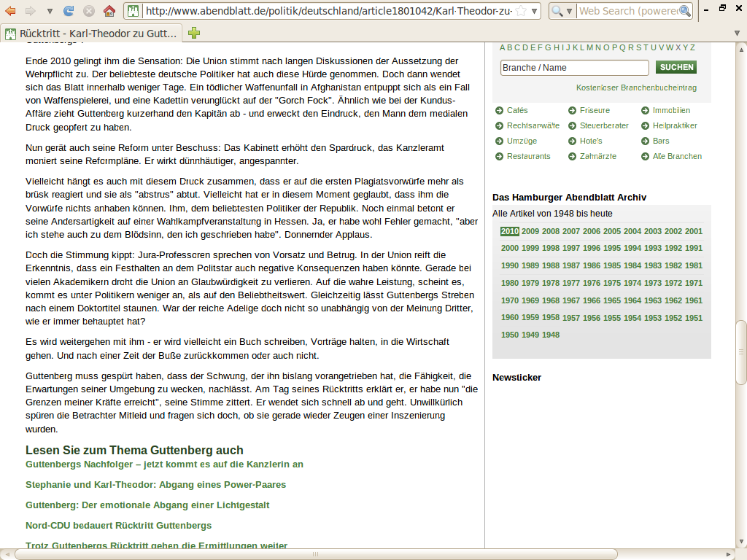This screenshot has width=747, height=560.
Task: Click the arrow icon beside Alle Branchen
Action: [645, 156]
